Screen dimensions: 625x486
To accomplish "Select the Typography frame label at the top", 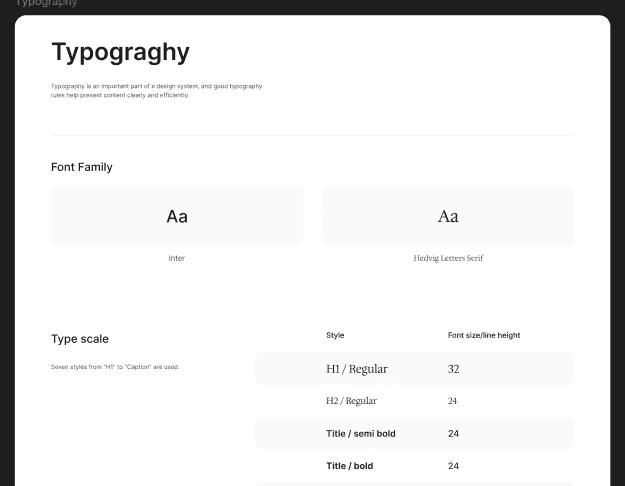I will (47, 3).
